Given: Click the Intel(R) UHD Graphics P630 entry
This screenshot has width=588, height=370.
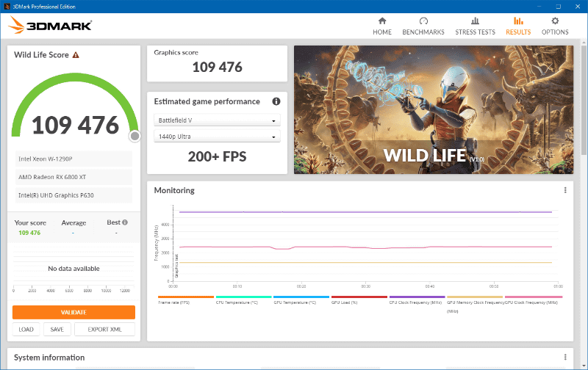Looking at the screenshot, I should coord(74,195).
